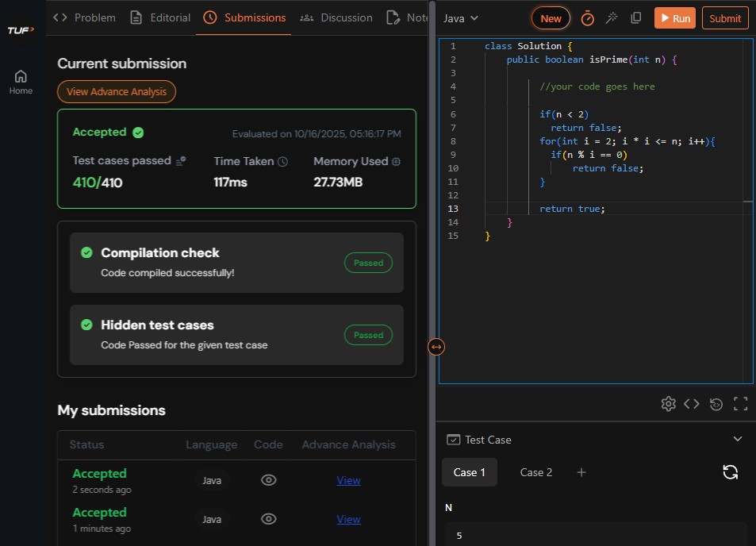This screenshot has width=756, height=546.
Task: Reset test cases with refresh icon
Action: pos(731,472)
